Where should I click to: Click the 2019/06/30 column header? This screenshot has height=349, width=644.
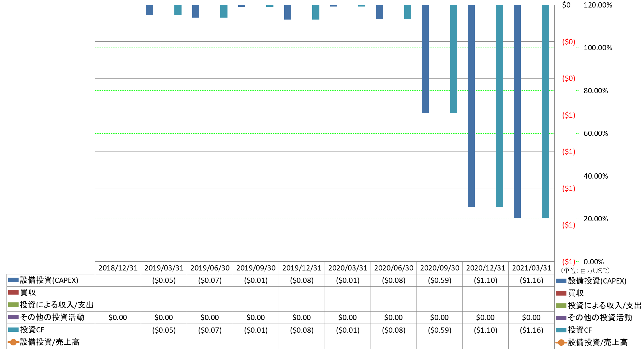coord(210,268)
